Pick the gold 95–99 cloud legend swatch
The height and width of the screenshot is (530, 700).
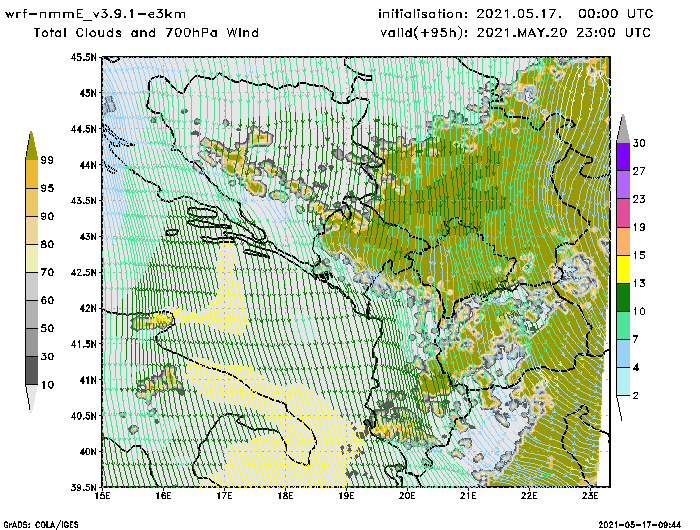pos(32,174)
